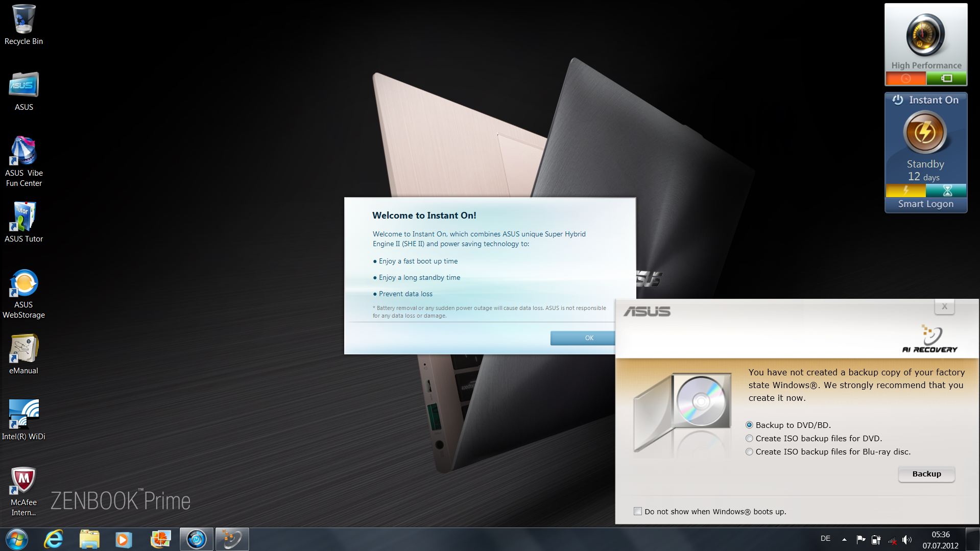Click the Backup button in AI Recovery

click(926, 474)
